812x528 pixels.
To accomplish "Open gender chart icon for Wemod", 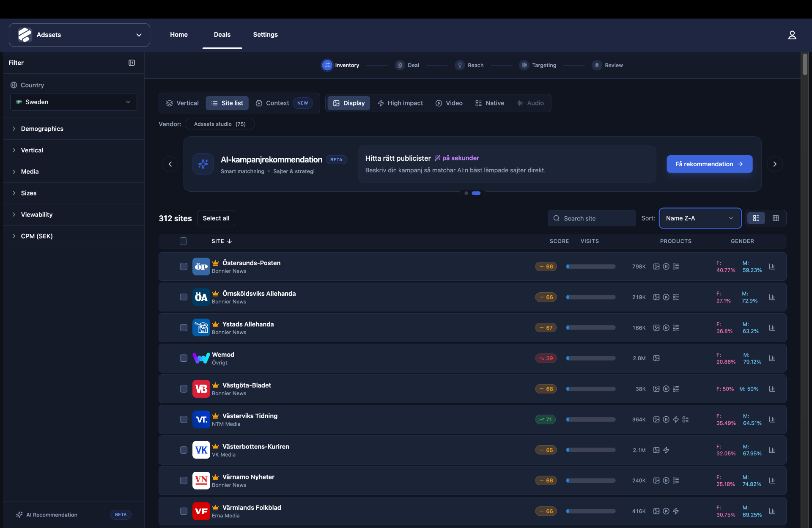I will (x=772, y=358).
